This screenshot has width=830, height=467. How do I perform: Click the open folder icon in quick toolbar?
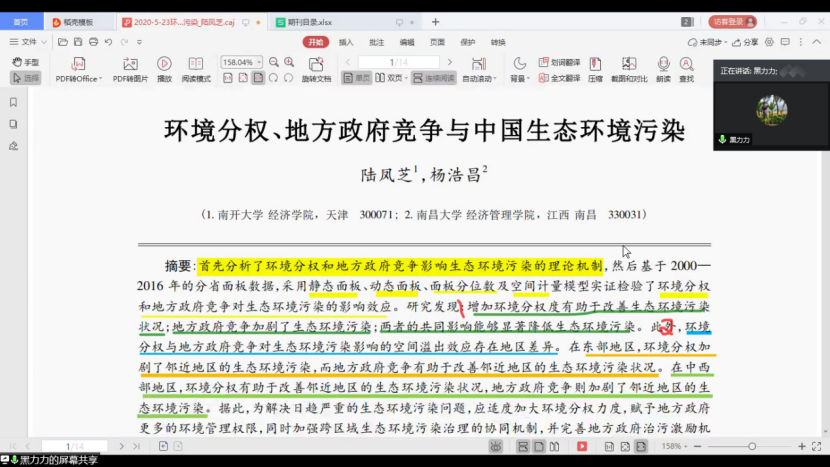(x=62, y=42)
